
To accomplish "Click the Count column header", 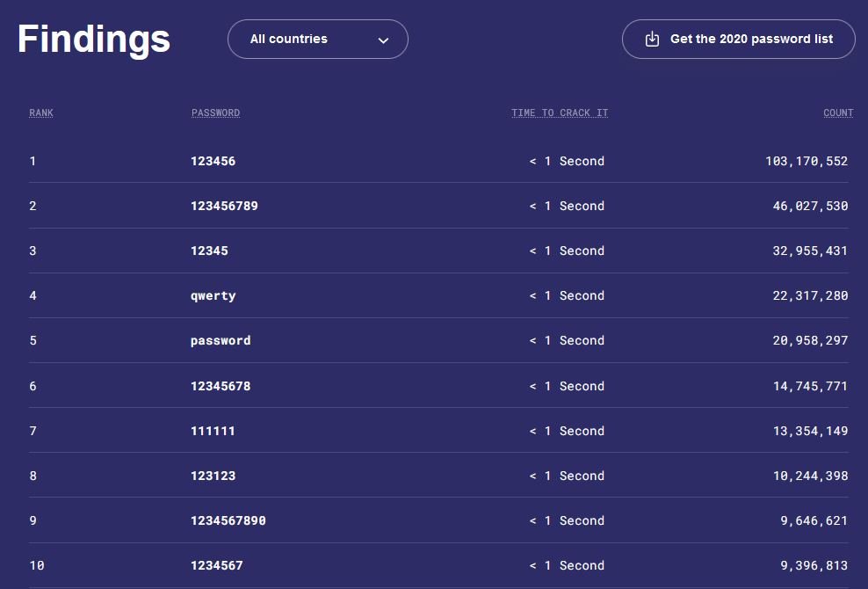I will [x=838, y=113].
